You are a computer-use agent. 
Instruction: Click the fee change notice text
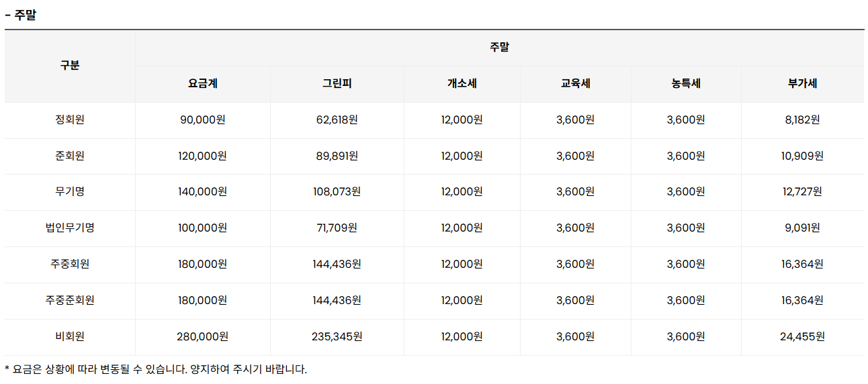(156, 369)
